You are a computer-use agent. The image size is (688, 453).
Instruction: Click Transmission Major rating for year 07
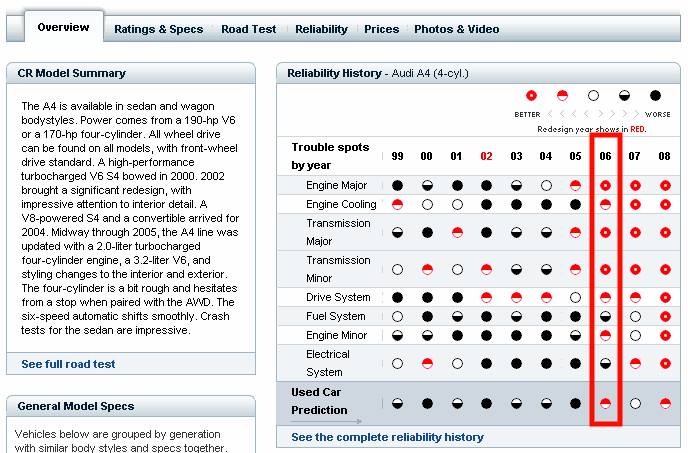(x=635, y=233)
